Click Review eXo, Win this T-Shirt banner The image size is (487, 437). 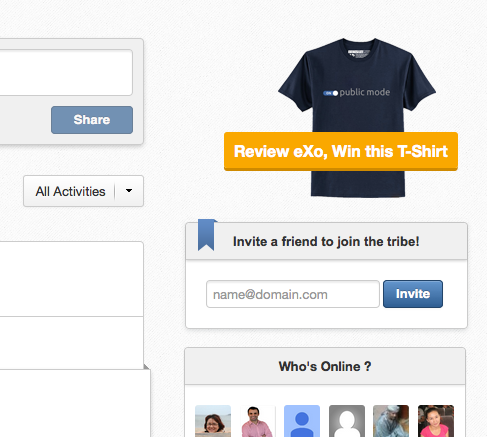[x=341, y=151]
